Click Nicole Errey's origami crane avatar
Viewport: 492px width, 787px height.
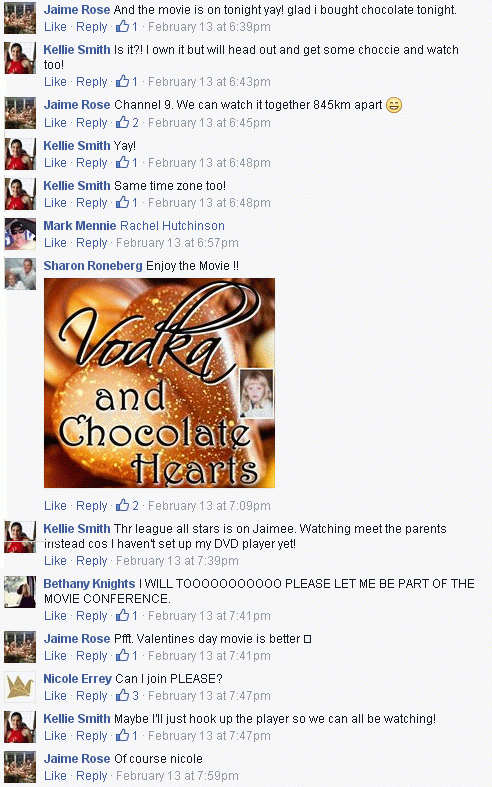[x=20, y=687]
